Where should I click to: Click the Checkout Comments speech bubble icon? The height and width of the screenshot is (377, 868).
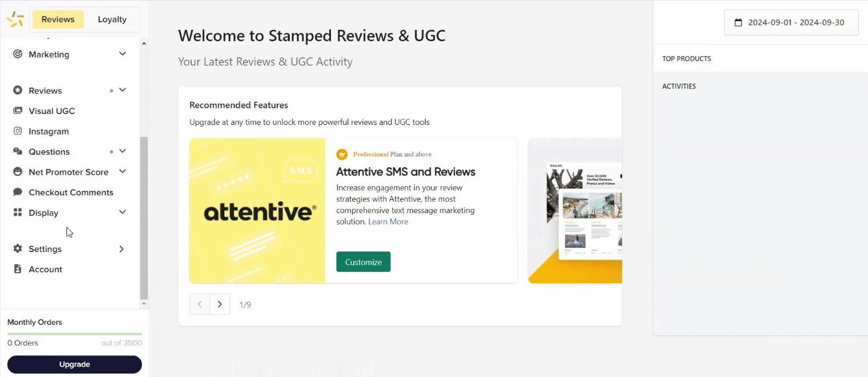[18, 192]
